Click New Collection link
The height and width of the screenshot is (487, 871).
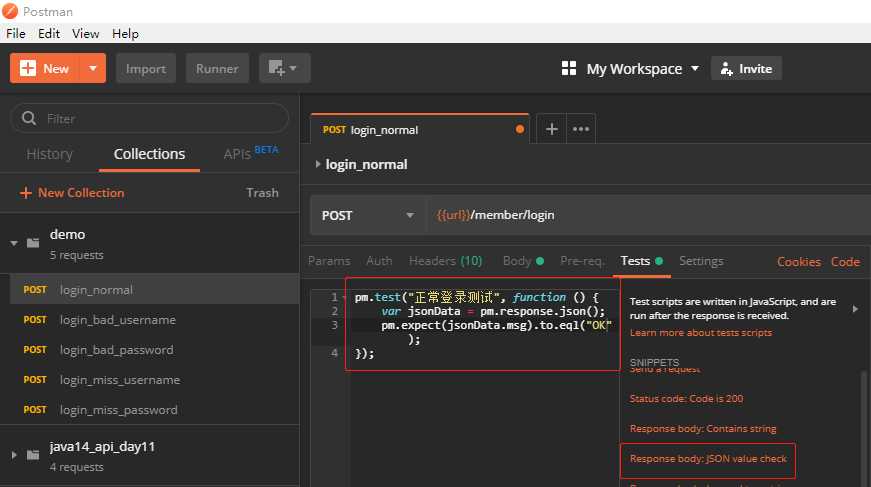click(x=72, y=193)
